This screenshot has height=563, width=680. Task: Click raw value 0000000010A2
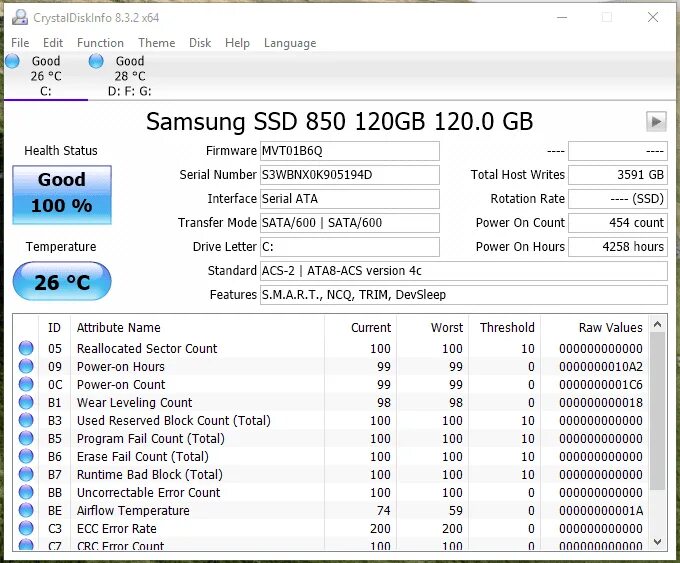(601, 367)
